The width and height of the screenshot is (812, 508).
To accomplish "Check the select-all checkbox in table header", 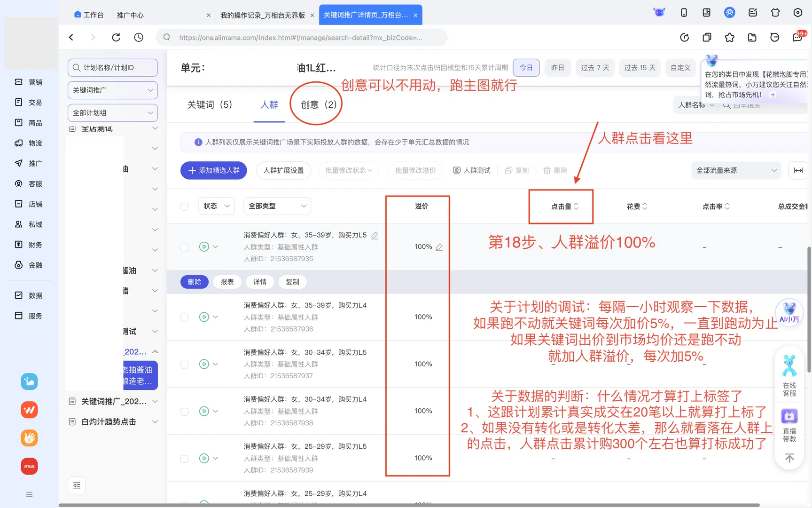I will click(184, 206).
